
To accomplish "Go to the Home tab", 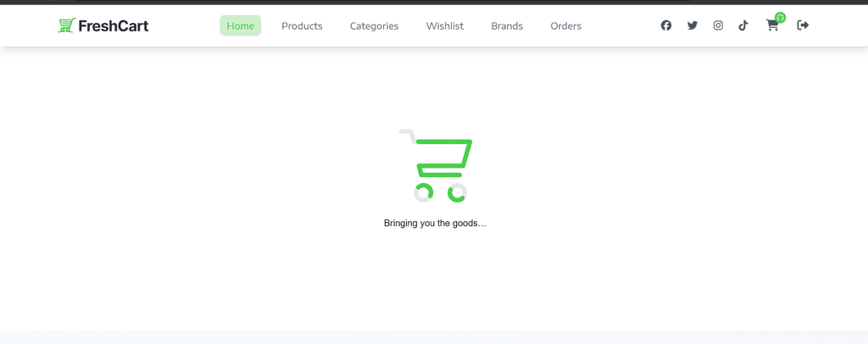I will tap(240, 26).
